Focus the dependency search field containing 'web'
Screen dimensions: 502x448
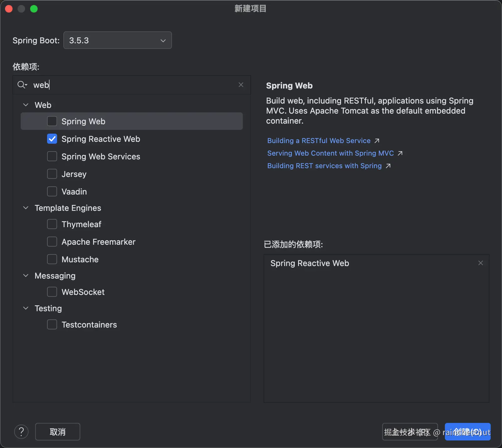132,85
